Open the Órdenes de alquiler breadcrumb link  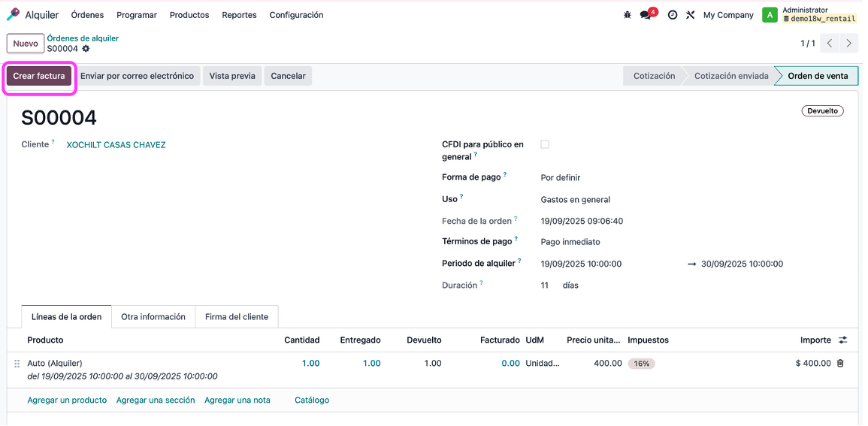[83, 38]
